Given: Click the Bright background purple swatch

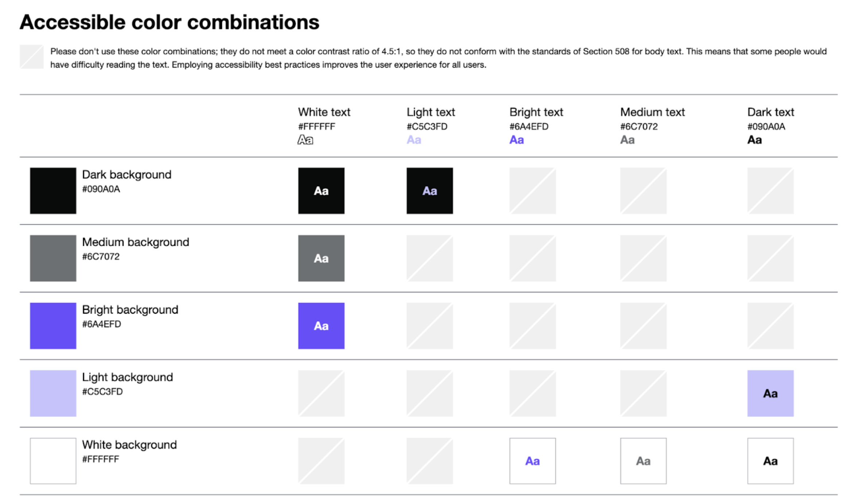Looking at the screenshot, I should click(x=53, y=326).
